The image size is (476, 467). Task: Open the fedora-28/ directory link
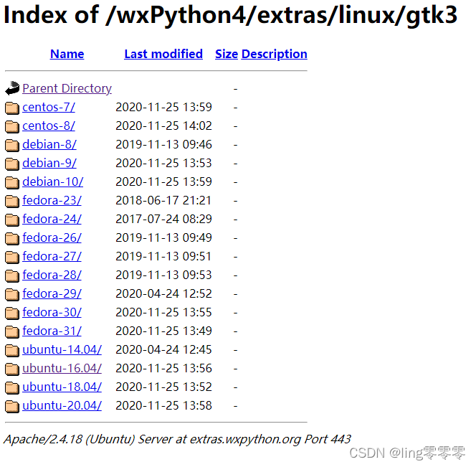click(52, 275)
